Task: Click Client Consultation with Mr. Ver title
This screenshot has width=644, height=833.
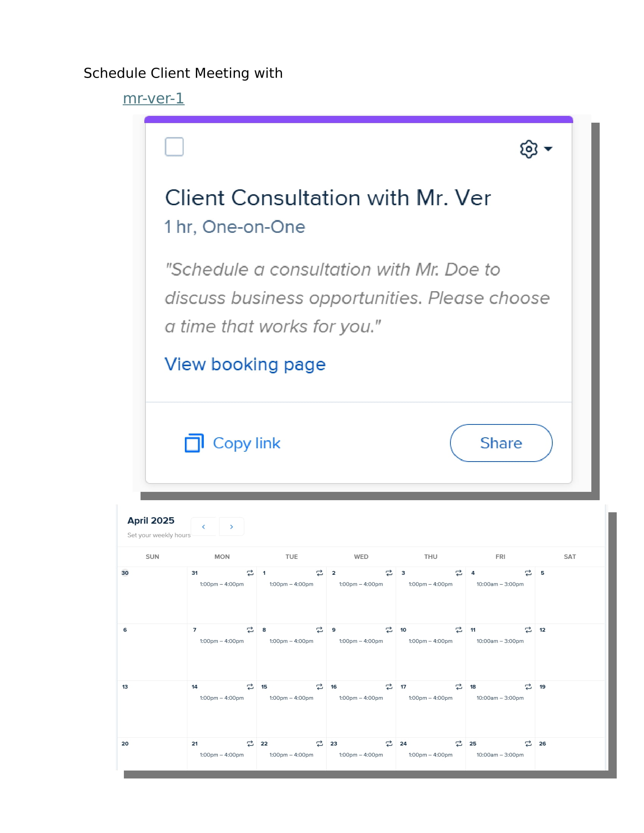Action: [x=328, y=198]
